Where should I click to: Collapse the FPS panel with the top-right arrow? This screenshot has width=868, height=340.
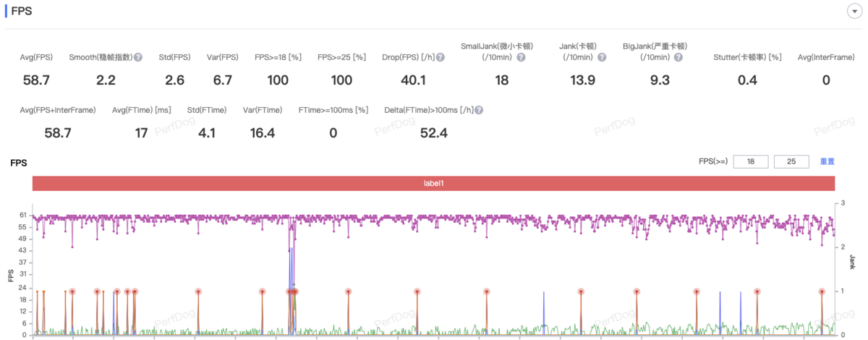855,11
